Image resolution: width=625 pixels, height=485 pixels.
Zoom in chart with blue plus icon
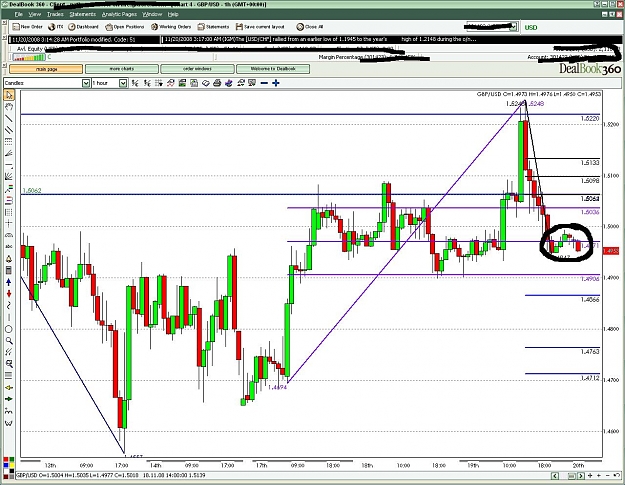(275, 83)
